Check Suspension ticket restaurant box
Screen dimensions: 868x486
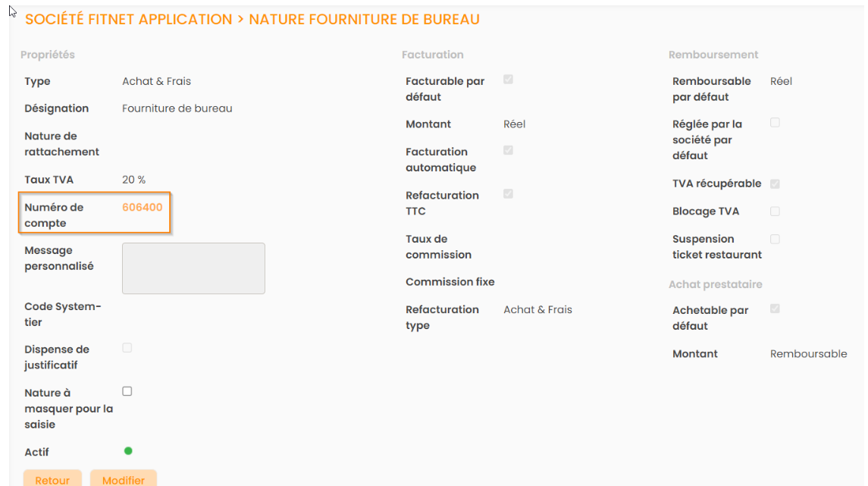click(x=775, y=239)
